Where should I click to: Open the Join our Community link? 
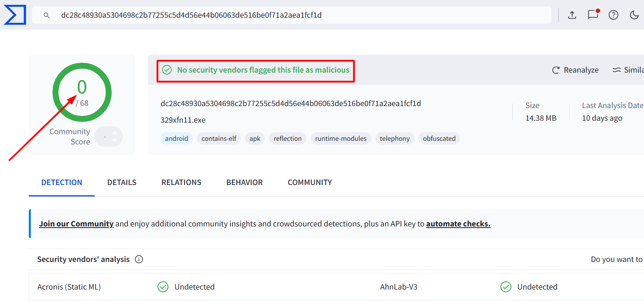coord(76,224)
